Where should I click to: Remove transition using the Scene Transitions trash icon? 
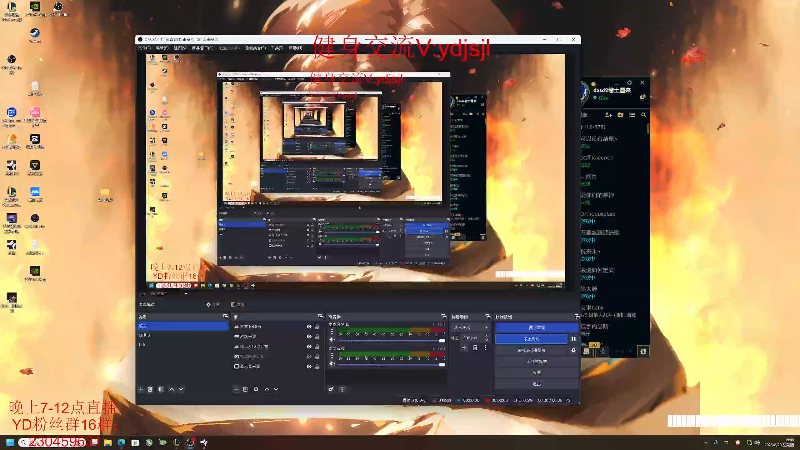pyautogui.click(x=474, y=348)
